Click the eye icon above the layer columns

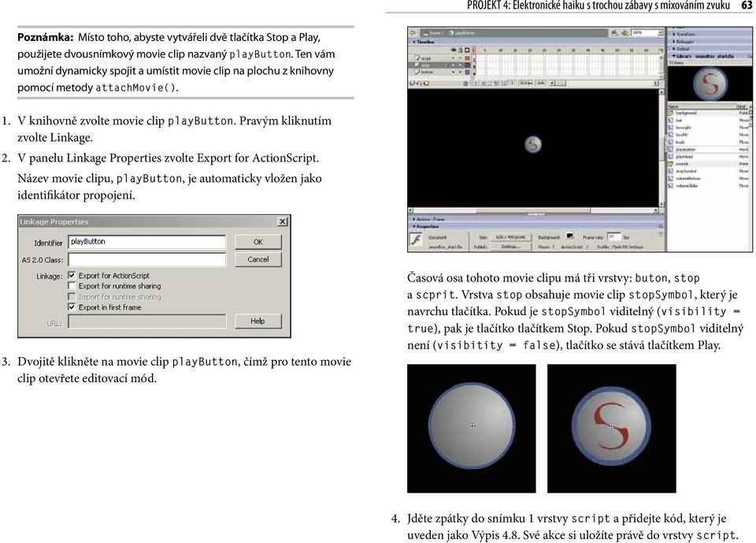pos(454,50)
